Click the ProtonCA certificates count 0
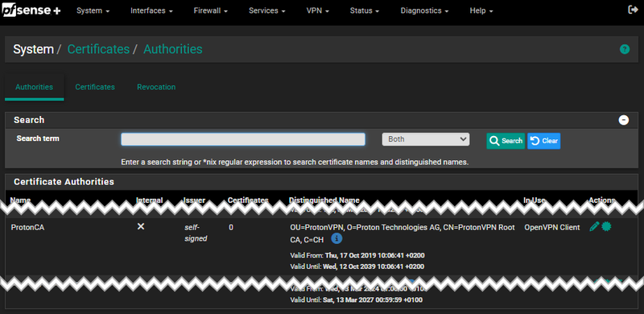The width and height of the screenshot is (644, 314). tap(231, 227)
